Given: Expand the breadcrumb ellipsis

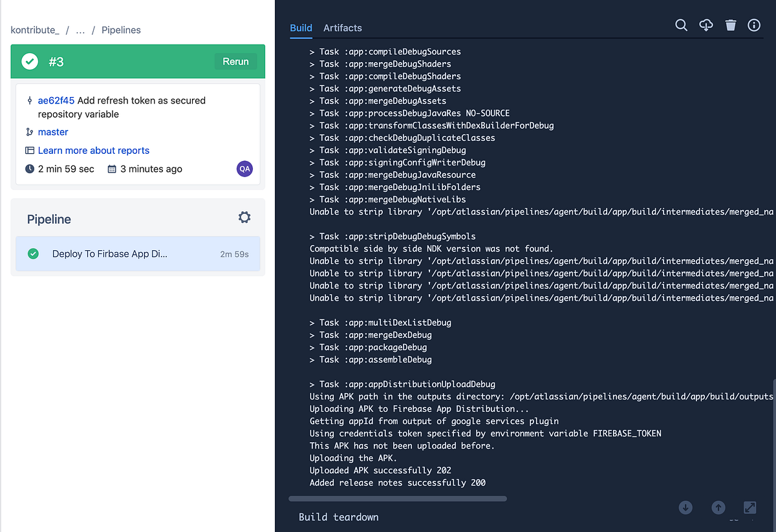Looking at the screenshot, I should point(80,30).
